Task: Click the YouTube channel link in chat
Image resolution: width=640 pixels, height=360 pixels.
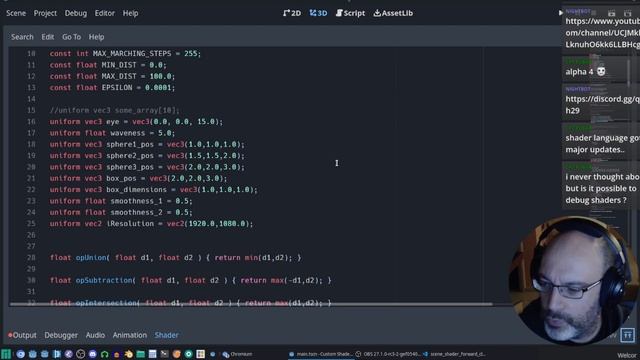Action: [602, 33]
